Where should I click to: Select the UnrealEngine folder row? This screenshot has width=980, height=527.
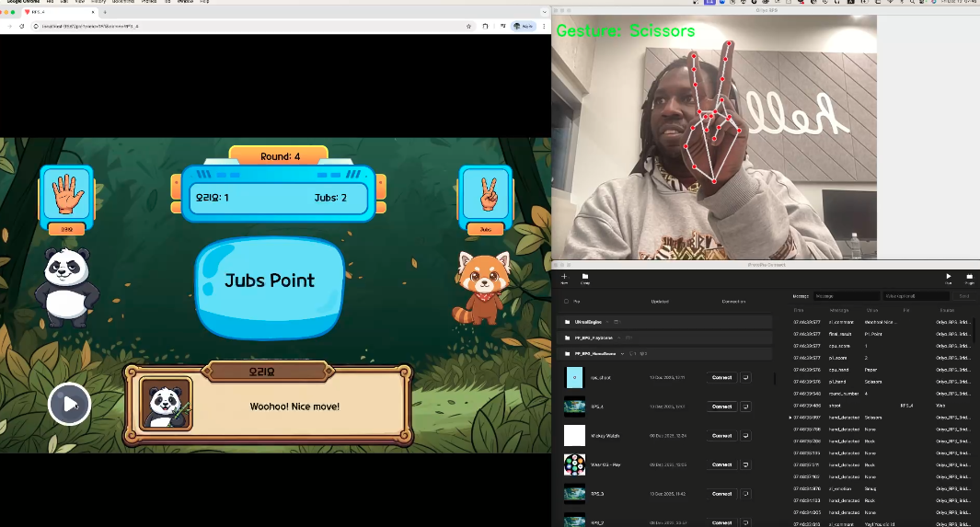[665, 322]
